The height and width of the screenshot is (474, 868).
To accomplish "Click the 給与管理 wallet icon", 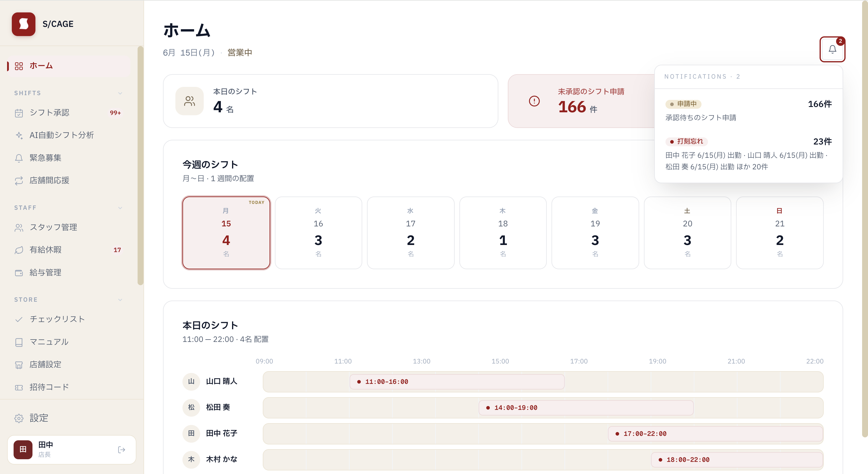I will pyautogui.click(x=19, y=272).
